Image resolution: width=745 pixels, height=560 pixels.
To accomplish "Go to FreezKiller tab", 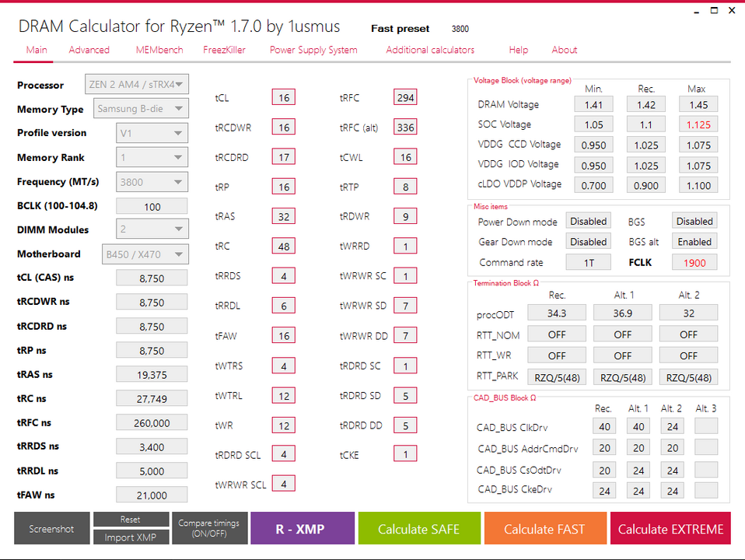I will click(x=224, y=50).
